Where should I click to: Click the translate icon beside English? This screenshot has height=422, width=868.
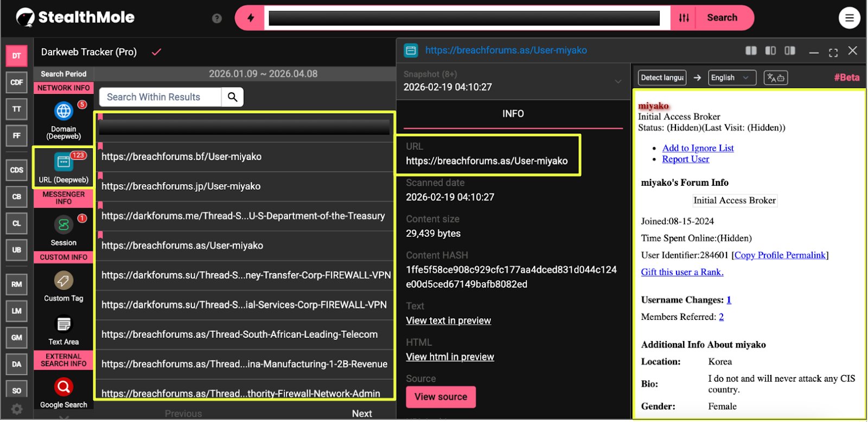click(775, 78)
